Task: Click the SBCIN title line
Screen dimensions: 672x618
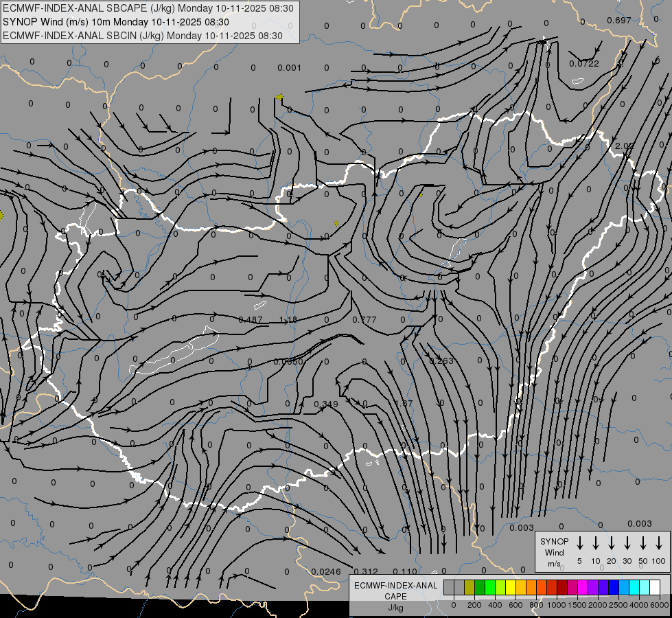Action: pos(143,36)
